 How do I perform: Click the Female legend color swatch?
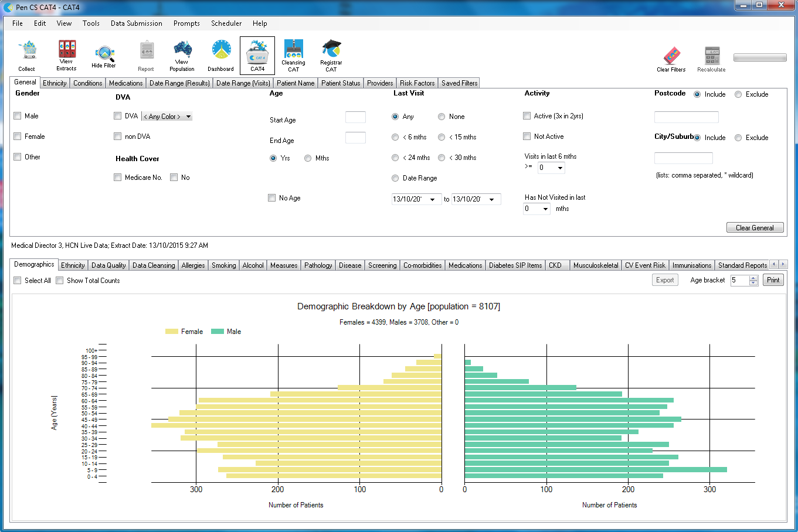click(172, 332)
